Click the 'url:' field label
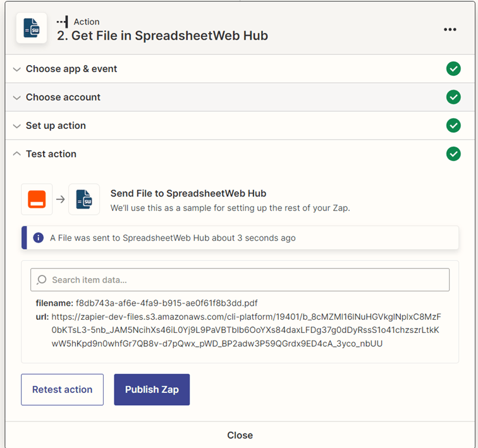This screenshot has height=448, width=478. coord(42,317)
